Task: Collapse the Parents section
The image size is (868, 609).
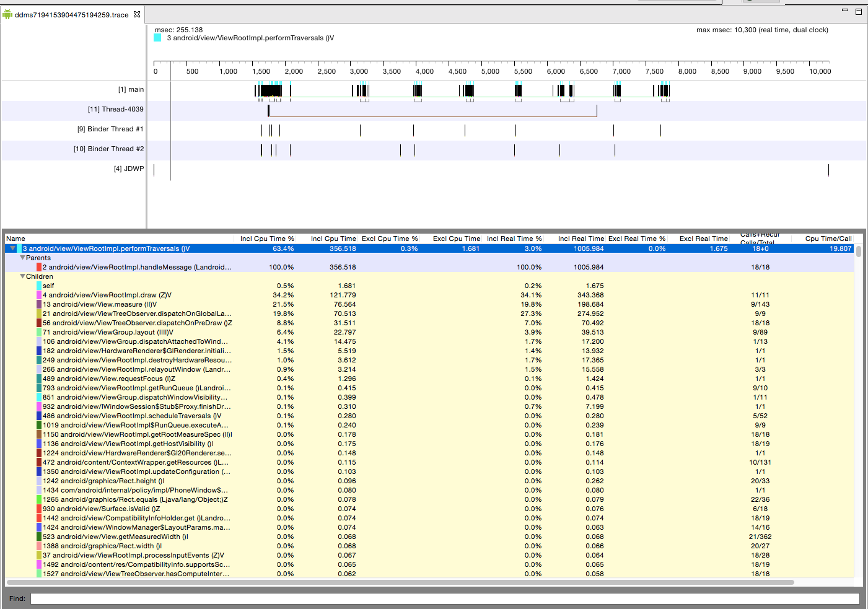Action: pos(23,258)
